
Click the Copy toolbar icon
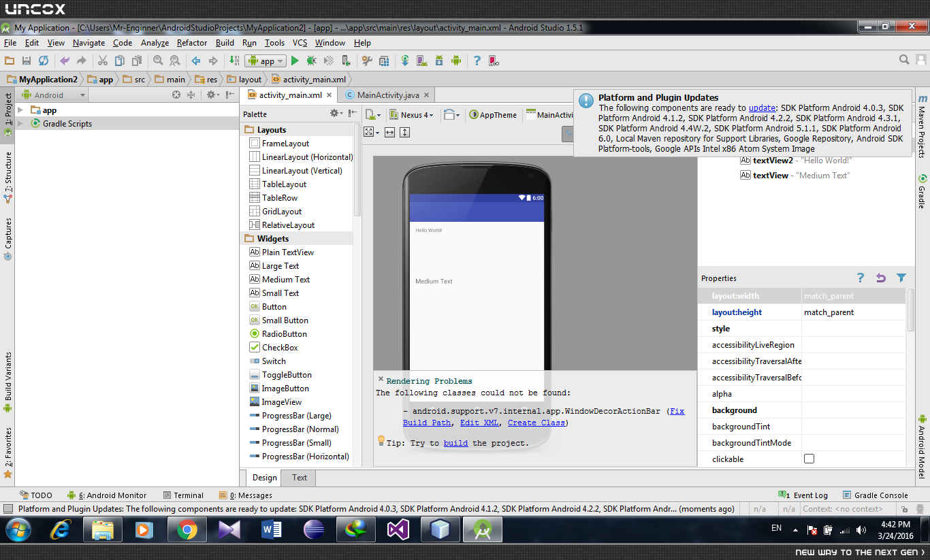(121, 61)
